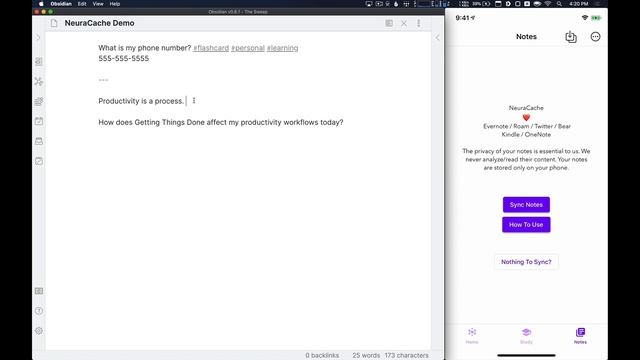
Task: Open the Apple menu
Action: tap(41, 4)
